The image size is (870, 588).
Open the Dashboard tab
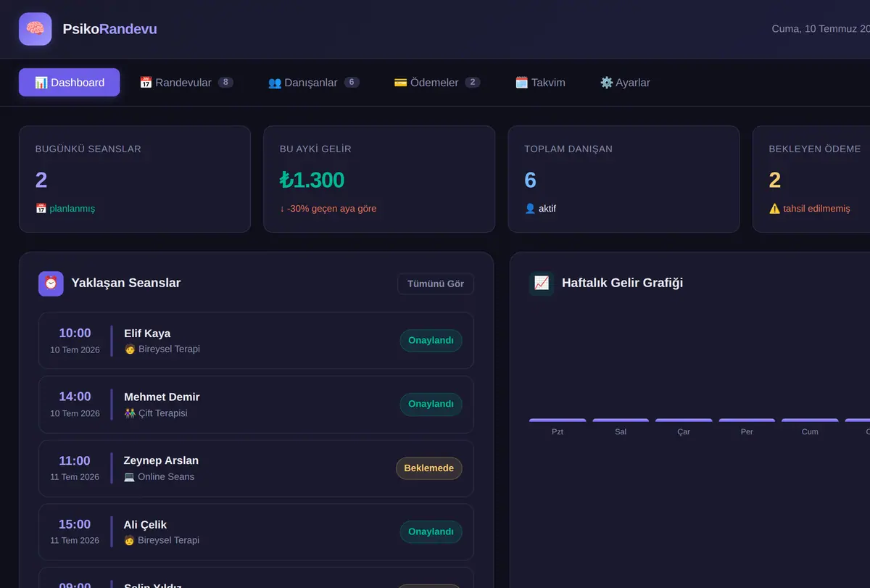70,83
